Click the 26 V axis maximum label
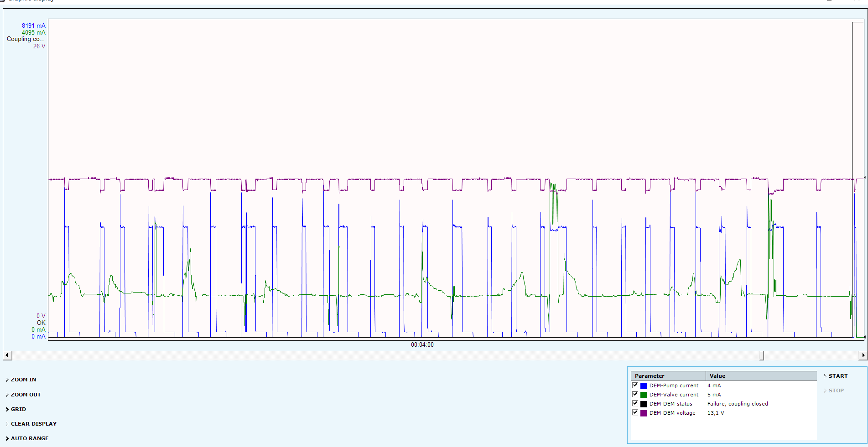868x447 pixels. (x=39, y=46)
